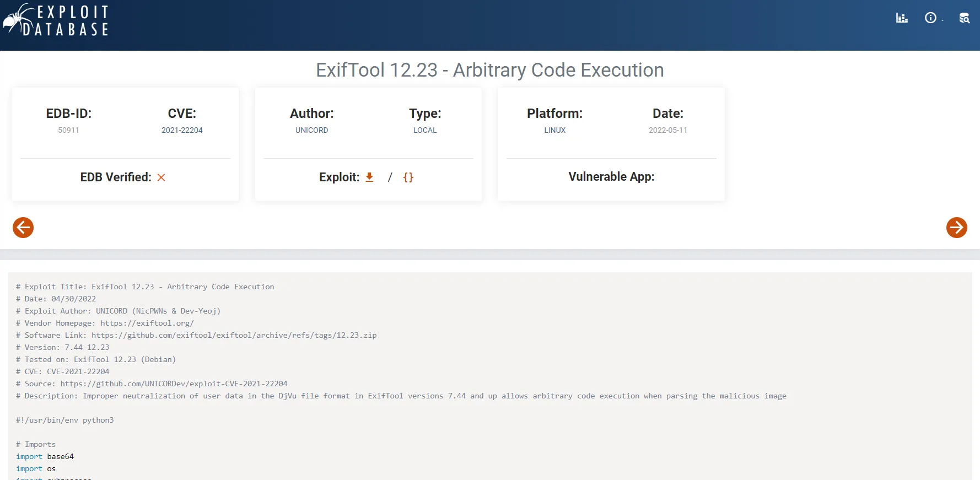Viewport: 980px width, 480px height.
Task: Download the exploit file
Action: (370, 177)
